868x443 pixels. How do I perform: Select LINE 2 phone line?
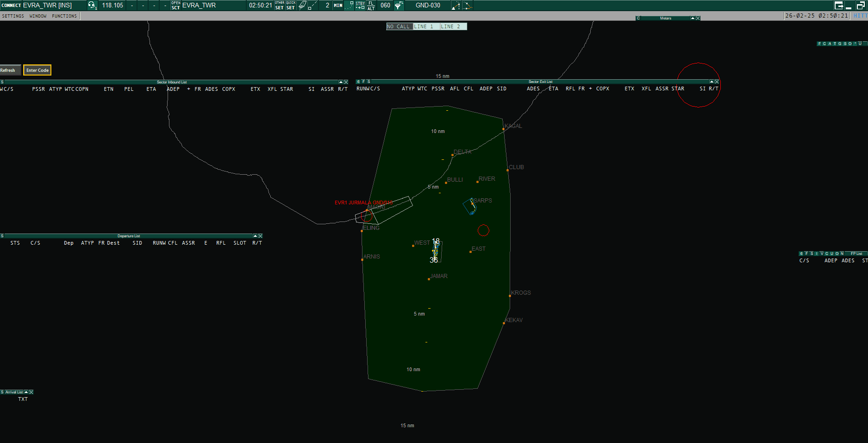453,26
